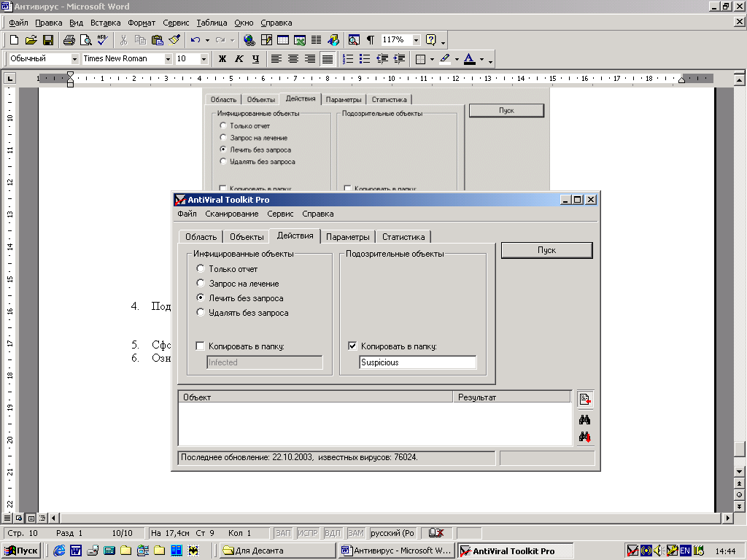The width and height of the screenshot is (747, 560).
Task: Open Print Preview in Word
Action: tap(86, 40)
